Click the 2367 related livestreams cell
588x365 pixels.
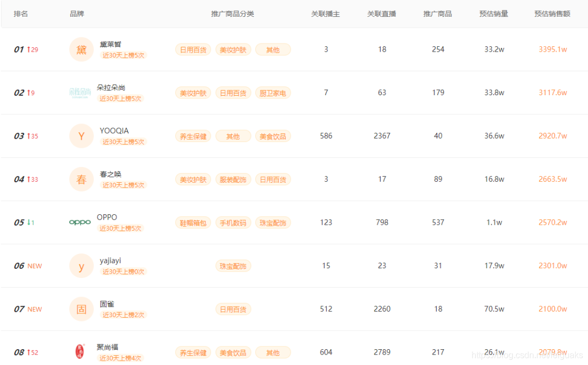(x=382, y=135)
